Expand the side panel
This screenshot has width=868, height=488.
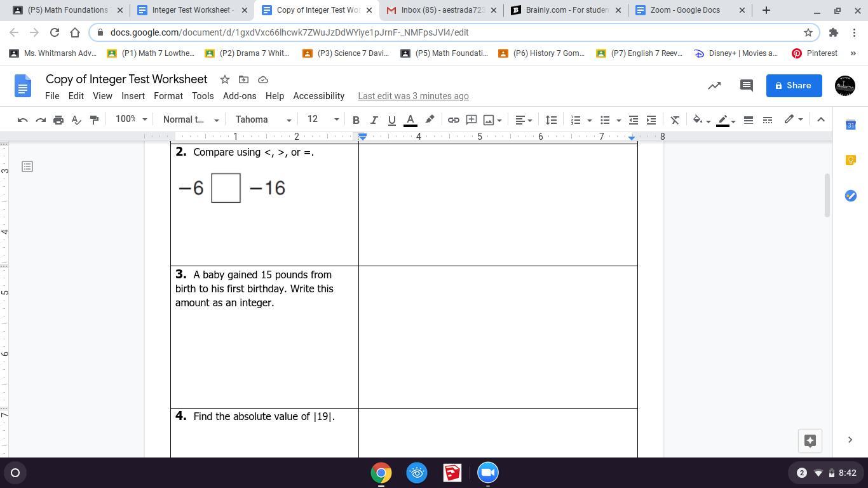click(850, 440)
